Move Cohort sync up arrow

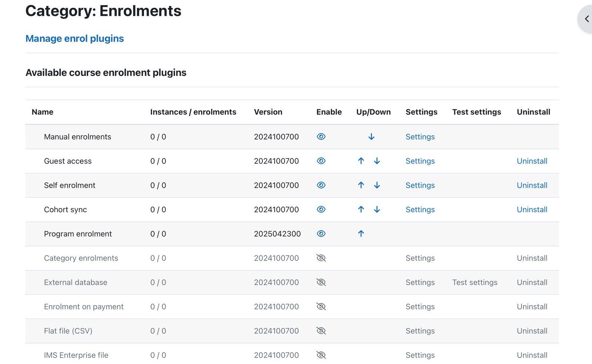click(x=361, y=210)
